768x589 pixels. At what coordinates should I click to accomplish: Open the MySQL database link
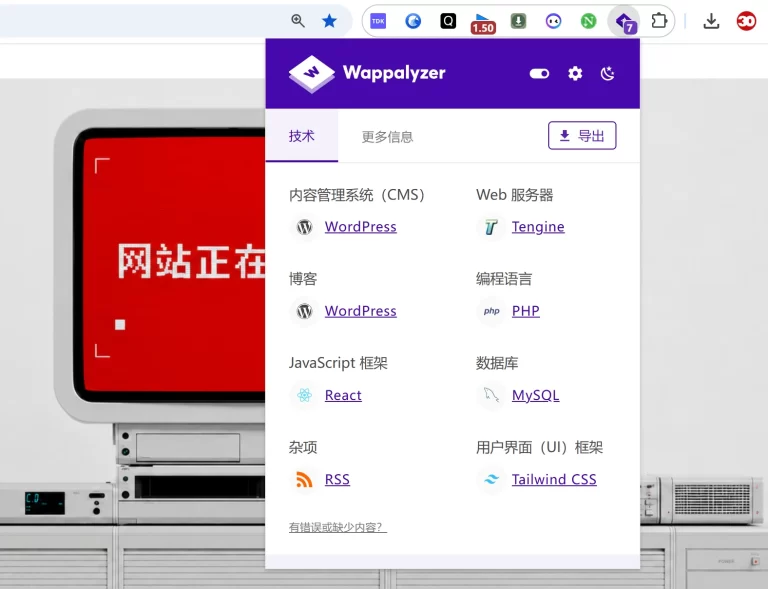point(535,395)
